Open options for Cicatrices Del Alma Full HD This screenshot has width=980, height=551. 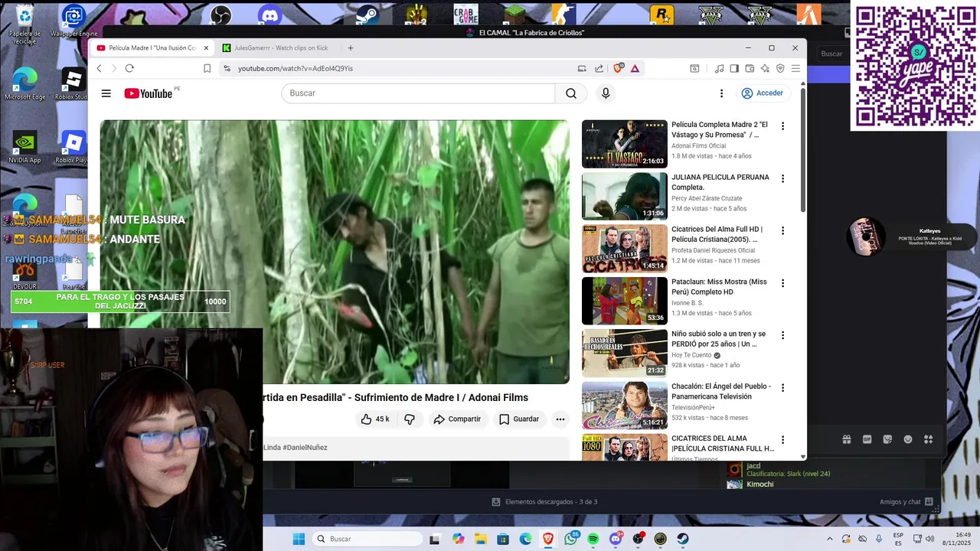[782, 230]
